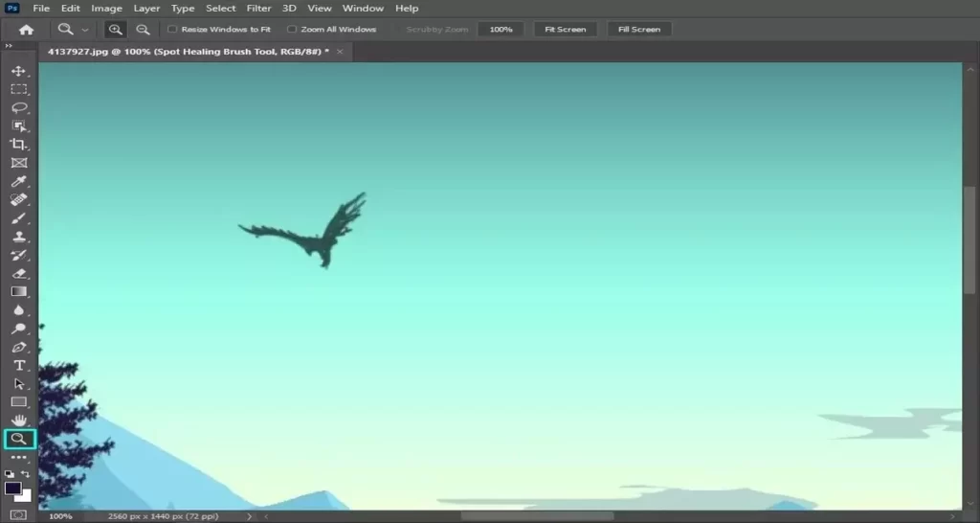Open the Zoom tool preset picker dropdown
Screen dimensions: 980x523
(85, 30)
